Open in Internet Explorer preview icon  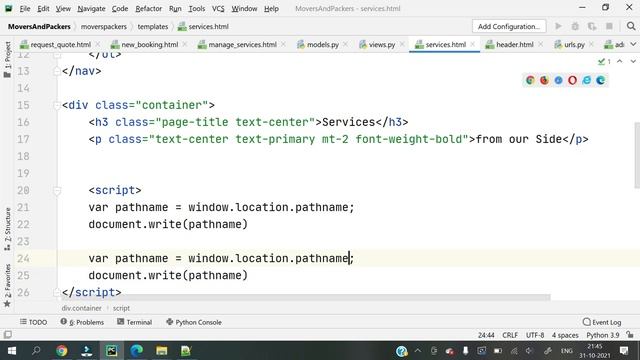[587, 80]
